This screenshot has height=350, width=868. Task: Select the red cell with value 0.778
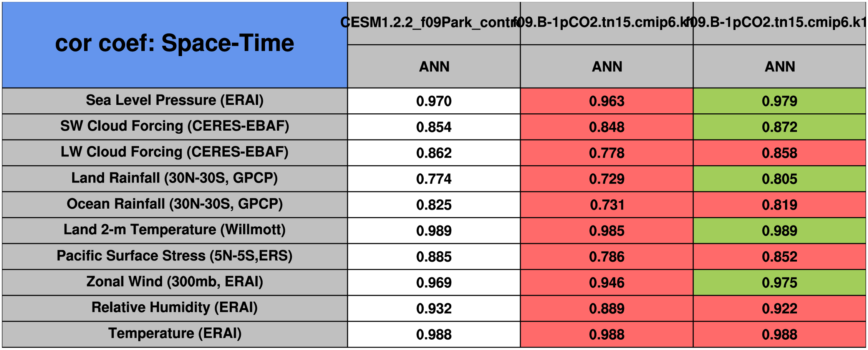[606, 153]
